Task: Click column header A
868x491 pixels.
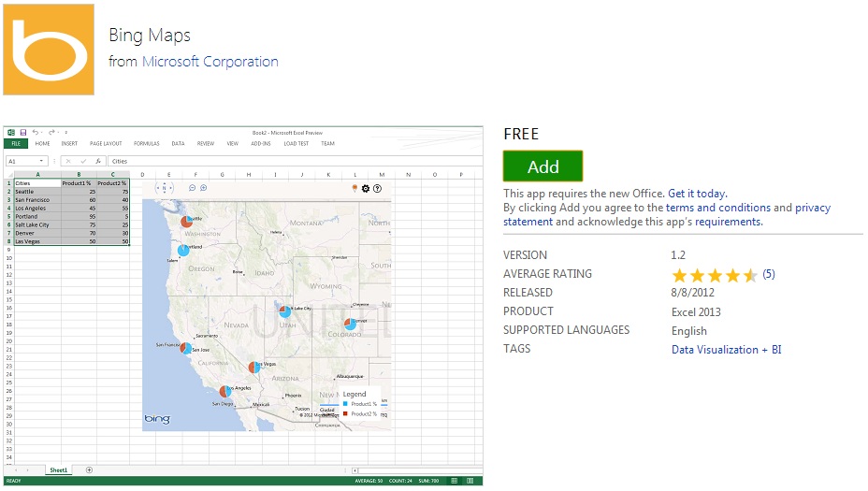Action: pyautogui.click(x=37, y=174)
